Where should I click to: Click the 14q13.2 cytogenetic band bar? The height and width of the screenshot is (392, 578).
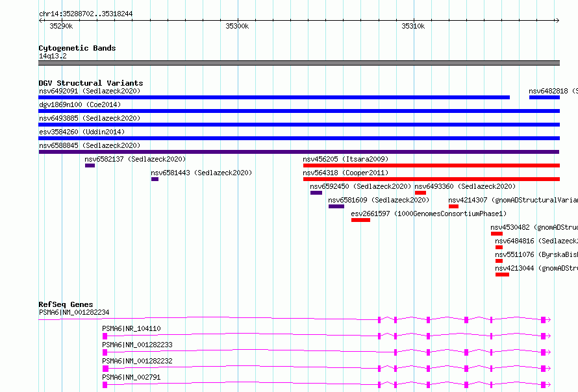[299, 63]
